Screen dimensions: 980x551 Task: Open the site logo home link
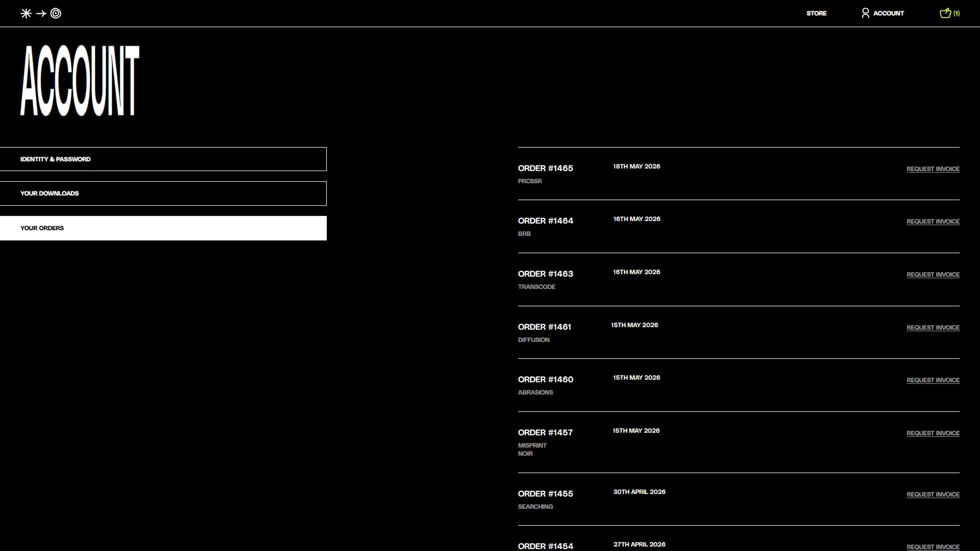[41, 13]
